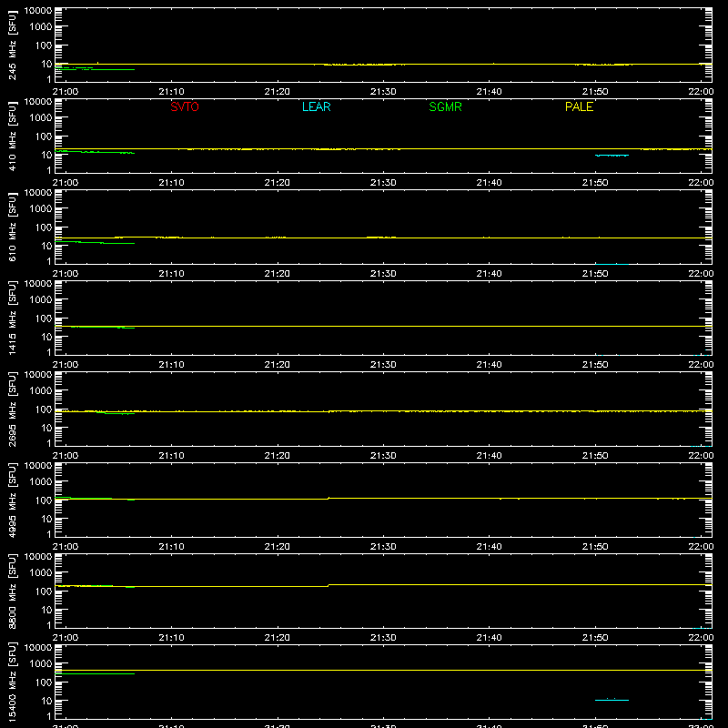Click the cyan LEAR legend label
The image size is (728, 728).
(x=316, y=106)
